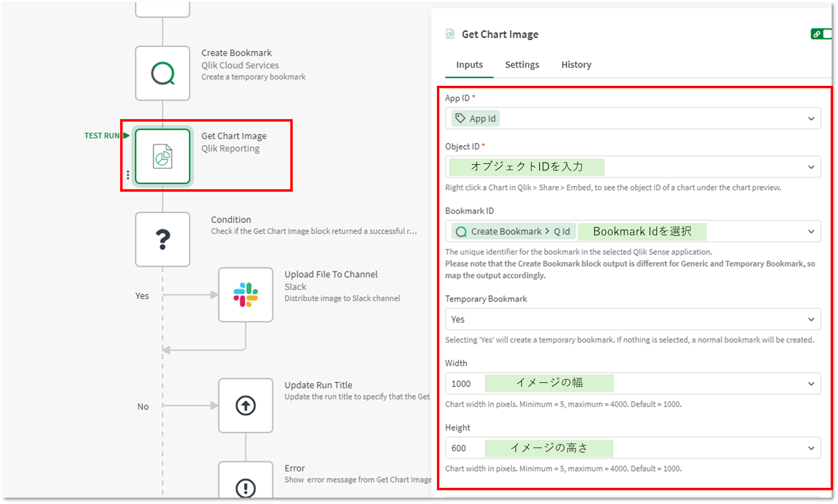This screenshot has width=838, height=504.
Task: Click the TEST RUN label
Action: pos(102,136)
